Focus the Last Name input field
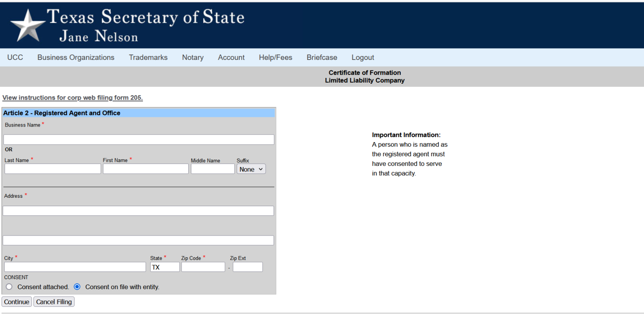Image resolution: width=644 pixels, height=321 pixels. pos(53,169)
